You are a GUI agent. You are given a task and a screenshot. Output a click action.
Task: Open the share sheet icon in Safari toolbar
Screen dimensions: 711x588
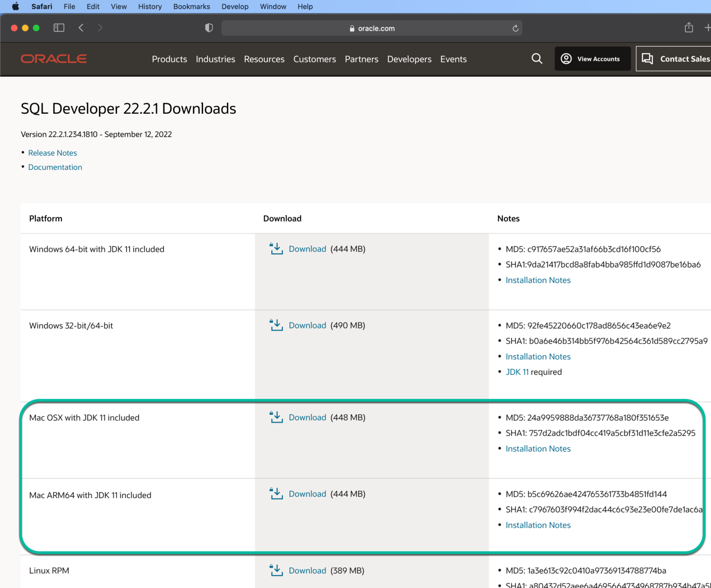(x=688, y=27)
